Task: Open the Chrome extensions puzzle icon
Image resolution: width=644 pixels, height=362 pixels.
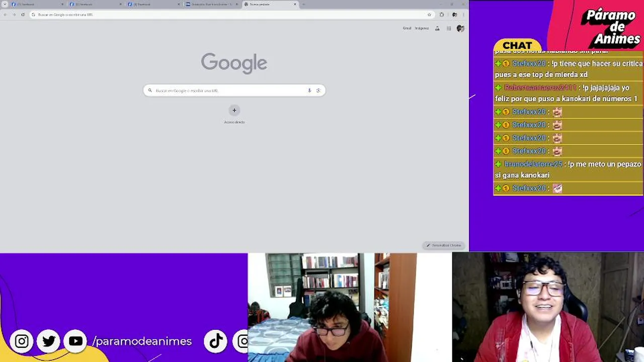Action: tap(441, 15)
